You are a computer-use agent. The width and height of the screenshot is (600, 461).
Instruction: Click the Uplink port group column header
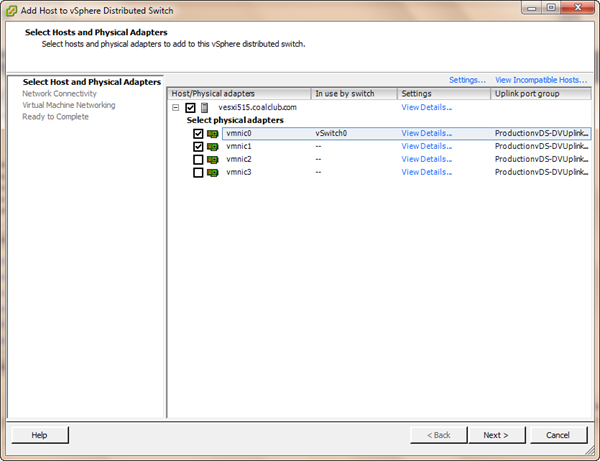pos(541,94)
